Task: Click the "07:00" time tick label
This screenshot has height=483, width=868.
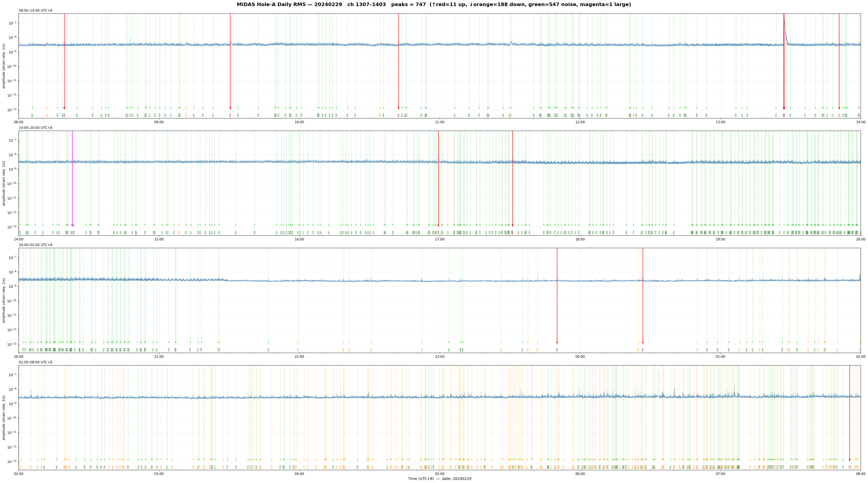Action: [x=720, y=474]
